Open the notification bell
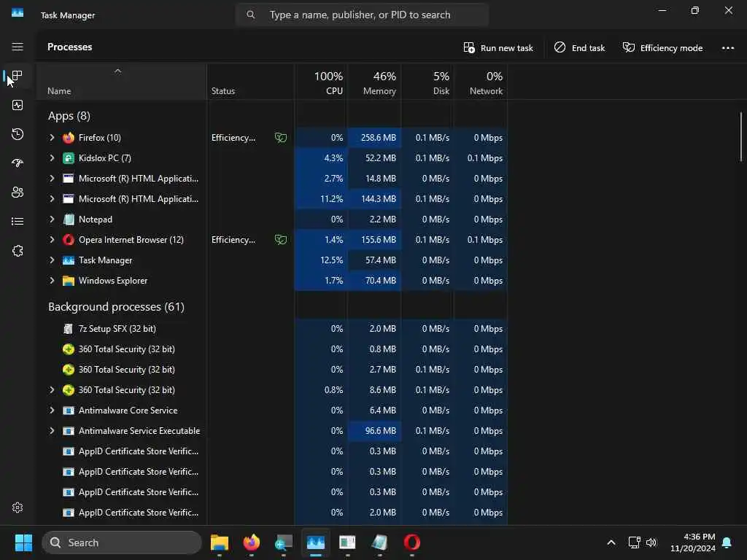Screen dimensions: 747x560 coord(727,542)
